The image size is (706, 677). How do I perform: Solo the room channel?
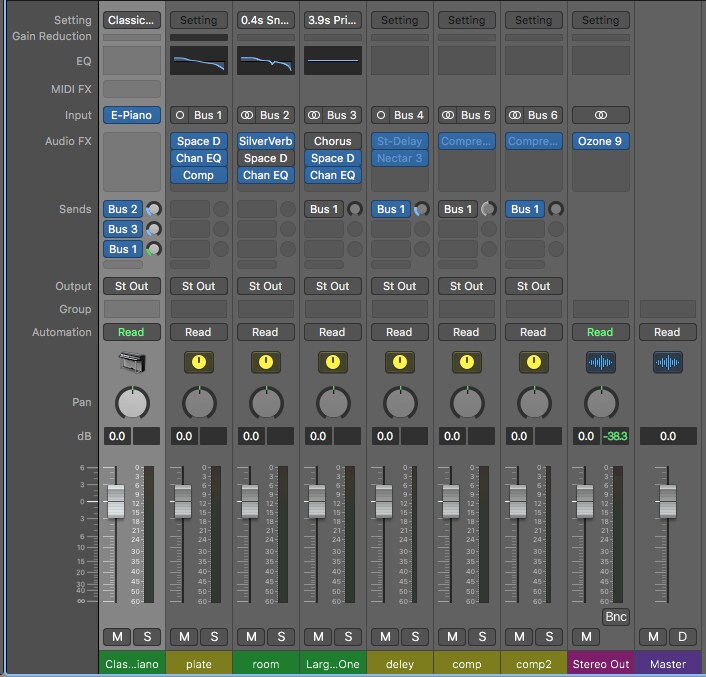click(281, 636)
